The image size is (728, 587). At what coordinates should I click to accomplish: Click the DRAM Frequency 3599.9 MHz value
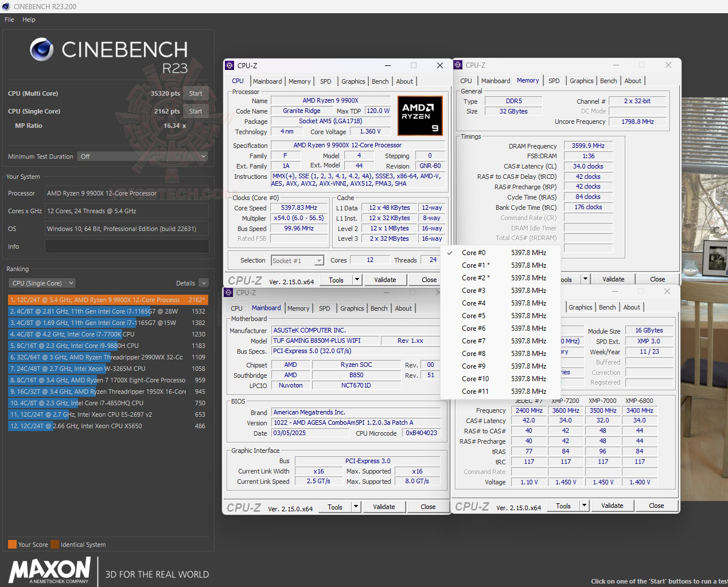pyautogui.click(x=588, y=146)
